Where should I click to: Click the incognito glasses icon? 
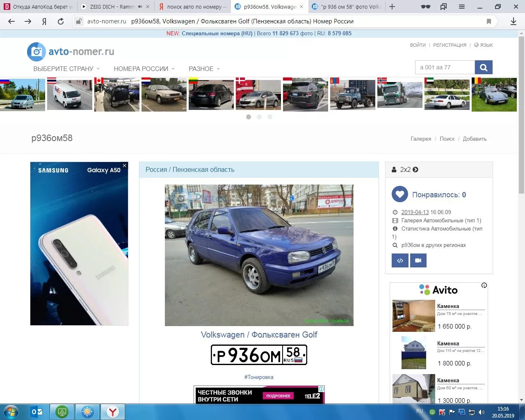point(426,7)
